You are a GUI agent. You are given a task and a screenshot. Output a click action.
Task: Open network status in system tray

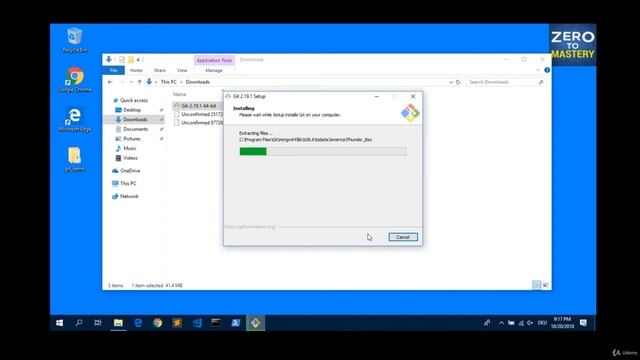coord(521,323)
